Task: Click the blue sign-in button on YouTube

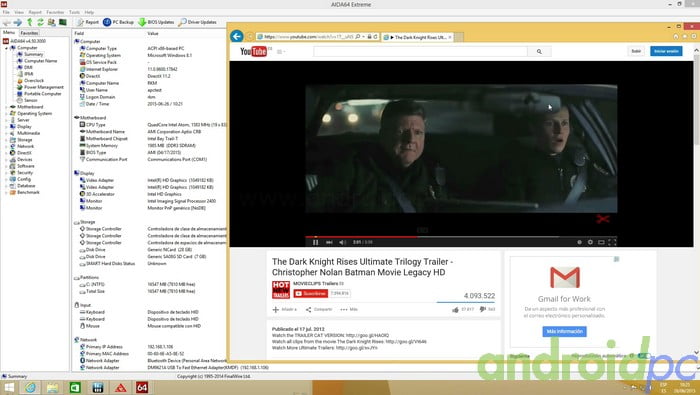Action: [666, 51]
